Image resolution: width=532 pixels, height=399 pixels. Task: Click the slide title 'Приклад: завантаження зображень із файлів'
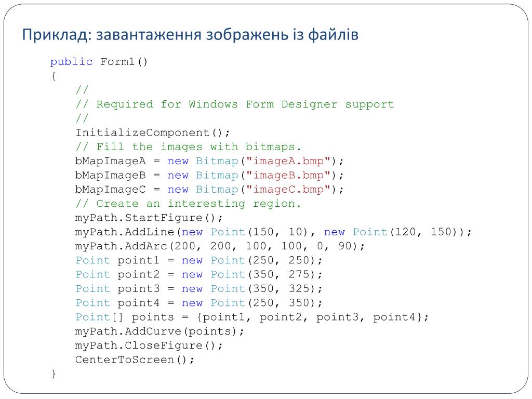click(x=190, y=35)
